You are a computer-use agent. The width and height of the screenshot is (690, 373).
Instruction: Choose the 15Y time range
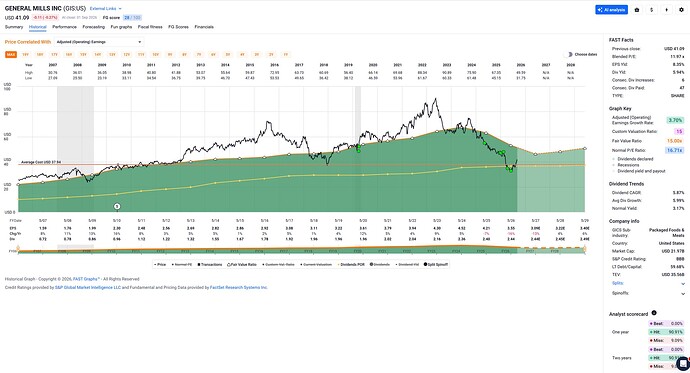[83, 55]
